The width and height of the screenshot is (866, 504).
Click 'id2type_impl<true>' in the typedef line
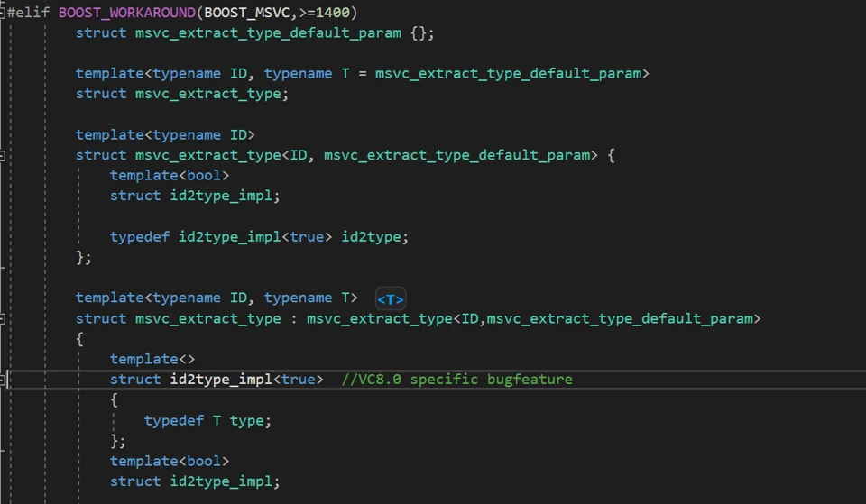click(255, 237)
